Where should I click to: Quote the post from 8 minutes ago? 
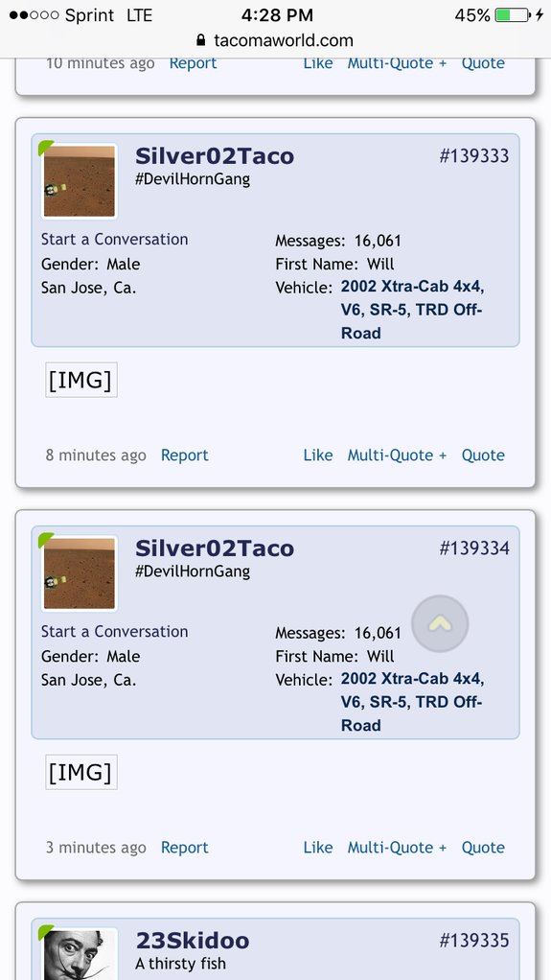(483, 455)
